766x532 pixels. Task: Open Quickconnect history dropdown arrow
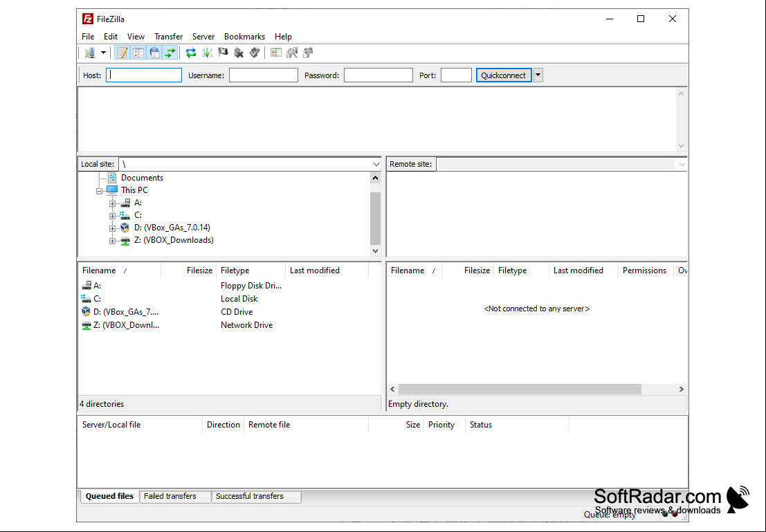(538, 75)
